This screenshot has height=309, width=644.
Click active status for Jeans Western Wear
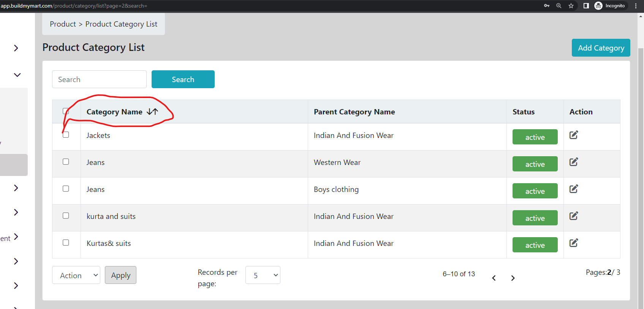[x=535, y=164]
